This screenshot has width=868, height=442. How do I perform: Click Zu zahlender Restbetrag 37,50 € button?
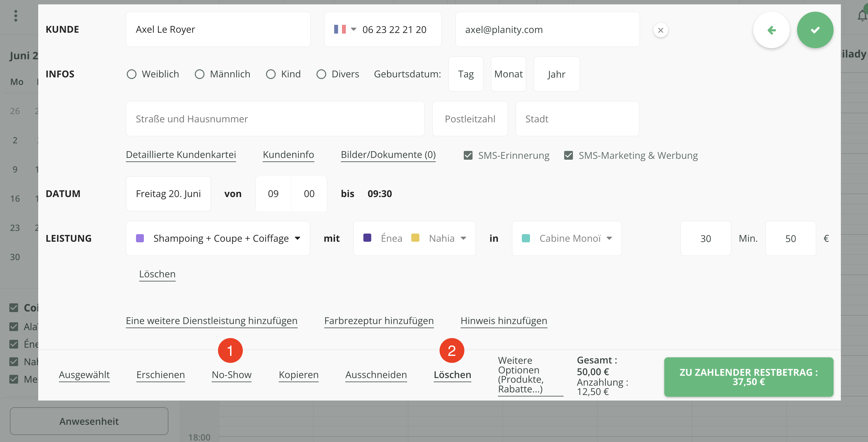click(x=748, y=377)
